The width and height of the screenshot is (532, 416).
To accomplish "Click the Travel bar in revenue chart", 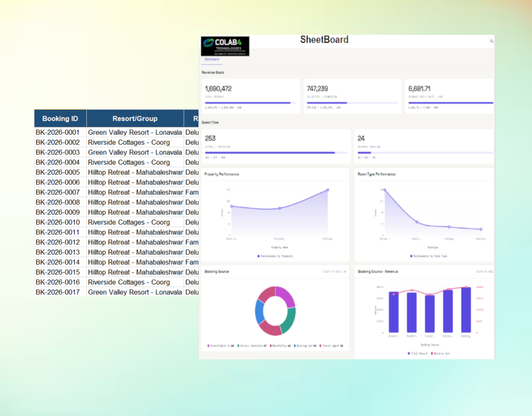I will (x=430, y=314).
